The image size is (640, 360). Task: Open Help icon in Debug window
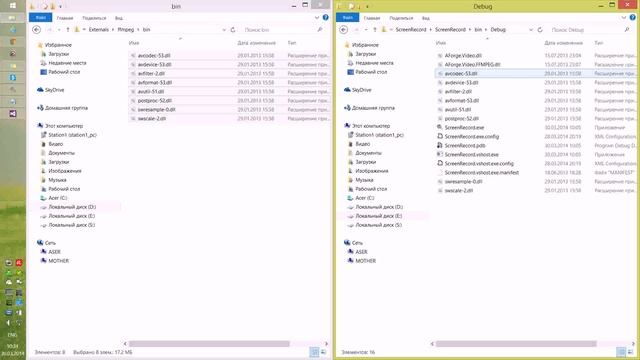coord(633,18)
